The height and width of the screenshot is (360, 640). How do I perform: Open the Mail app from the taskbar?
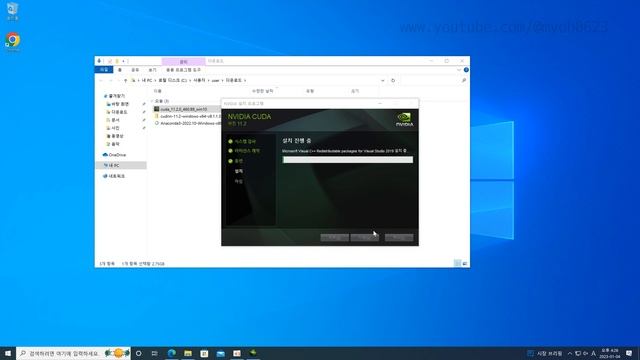point(220,353)
